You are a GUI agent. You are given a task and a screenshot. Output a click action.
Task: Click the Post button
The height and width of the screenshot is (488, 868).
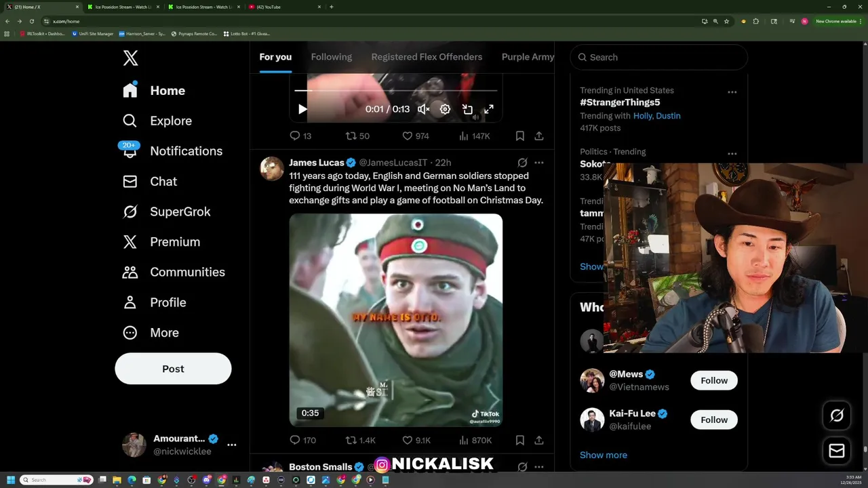173,369
